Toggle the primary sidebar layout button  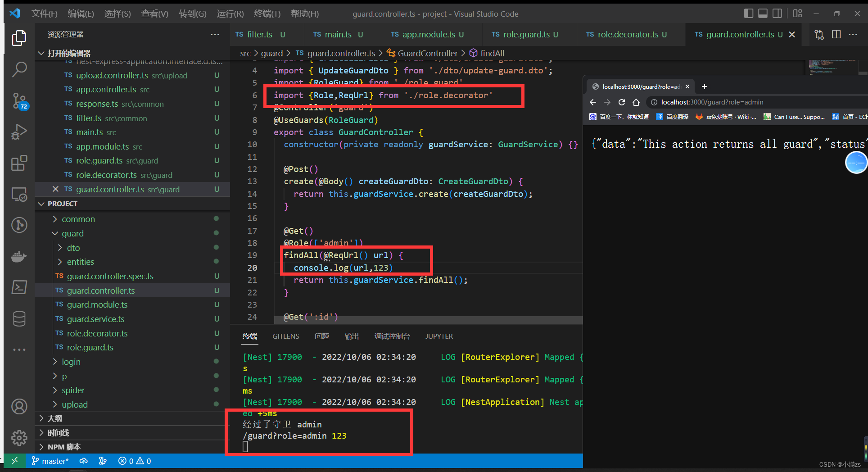click(x=748, y=14)
